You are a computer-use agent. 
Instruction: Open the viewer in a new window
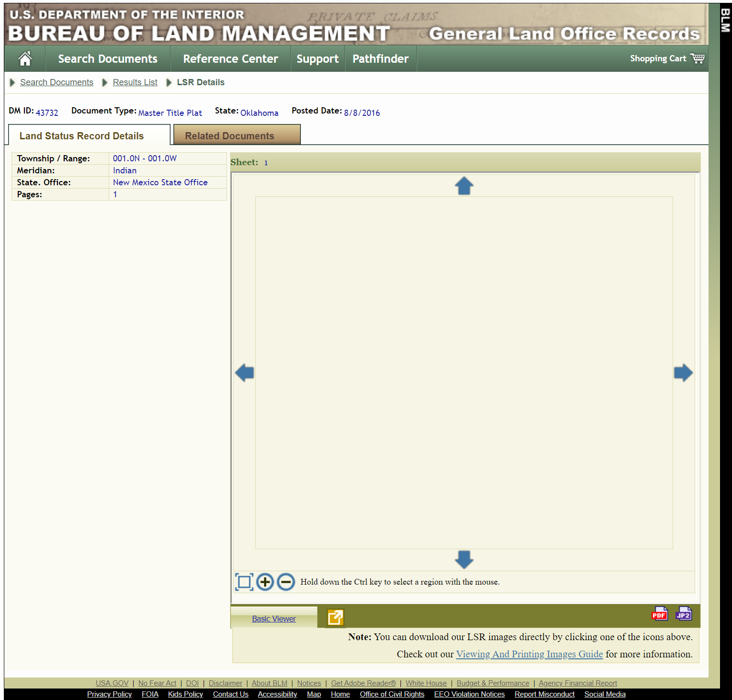coord(335,617)
